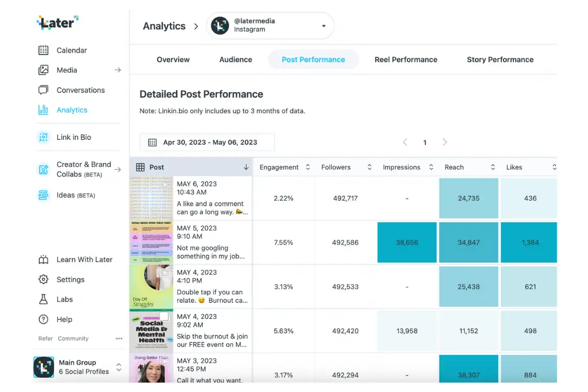588x392 pixels.
Task: Click the 13,958 impressions value
Action: [x=407, y=331]
